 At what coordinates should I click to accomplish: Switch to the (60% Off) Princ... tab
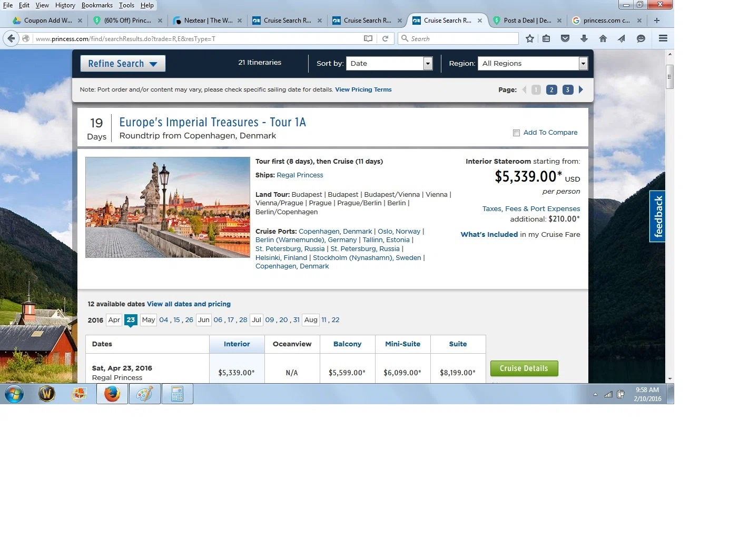[x=126, y=21]
